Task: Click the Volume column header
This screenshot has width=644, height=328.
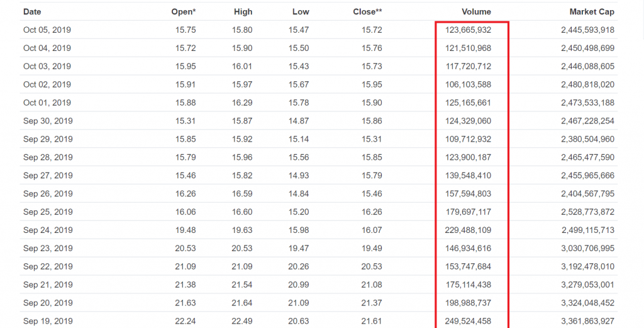Action: [476, 11]
